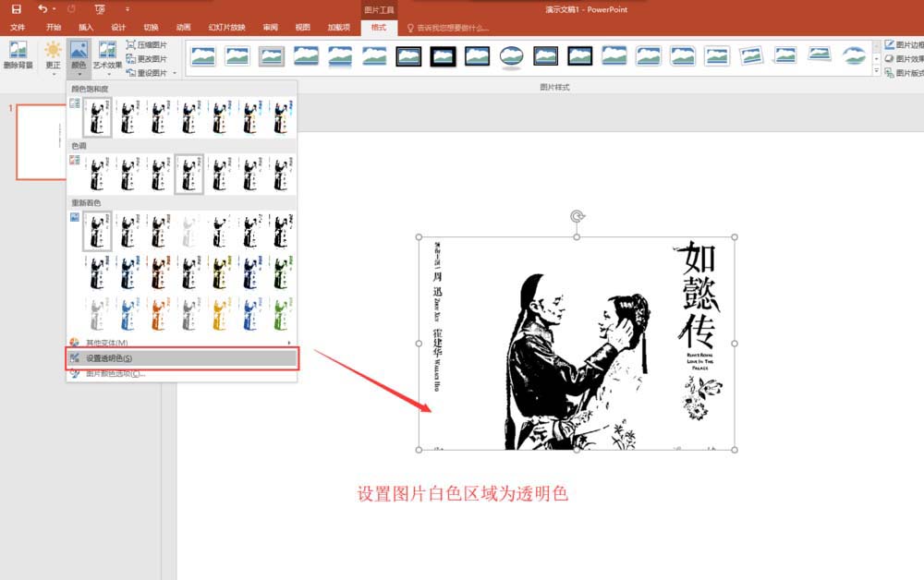The height and width of the screenshot is (580, 924).
Task: Select the orange light recolor thumbnail
Action: coord(159,314)
